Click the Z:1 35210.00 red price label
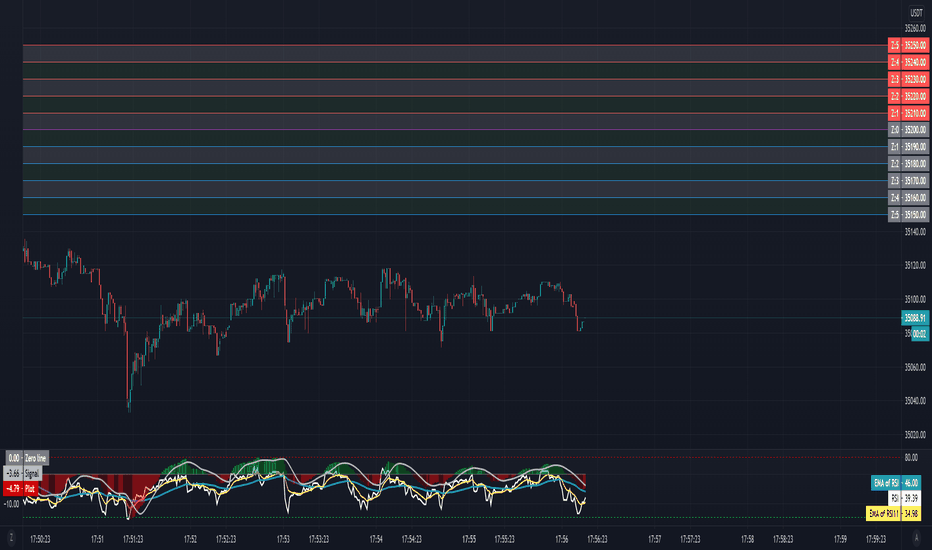The image size is (932, 550). pyautogui.click(x=908, y=113)
